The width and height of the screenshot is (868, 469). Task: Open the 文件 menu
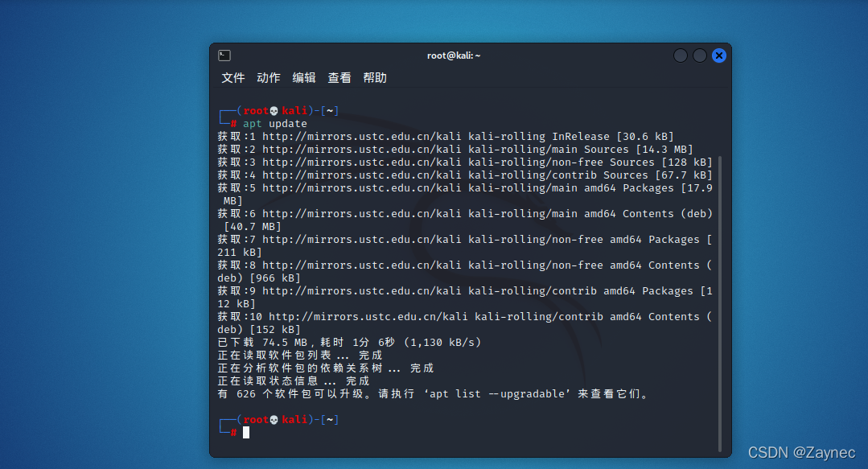click(233, 78)
